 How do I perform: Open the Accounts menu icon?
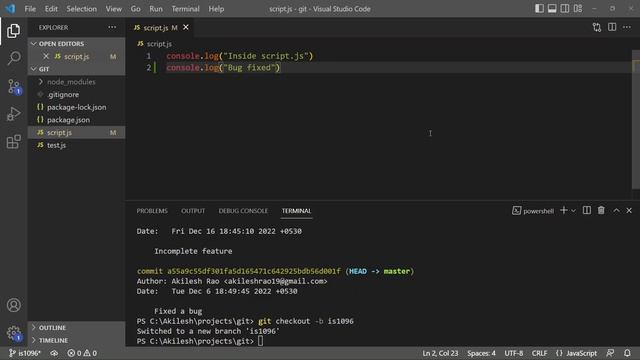coord(13,305)
